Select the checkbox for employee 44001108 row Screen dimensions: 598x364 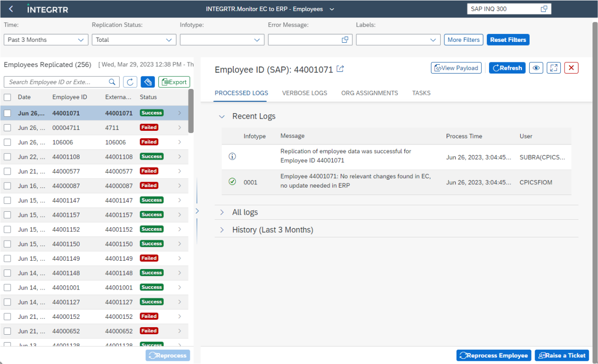[x=7, y=157]
